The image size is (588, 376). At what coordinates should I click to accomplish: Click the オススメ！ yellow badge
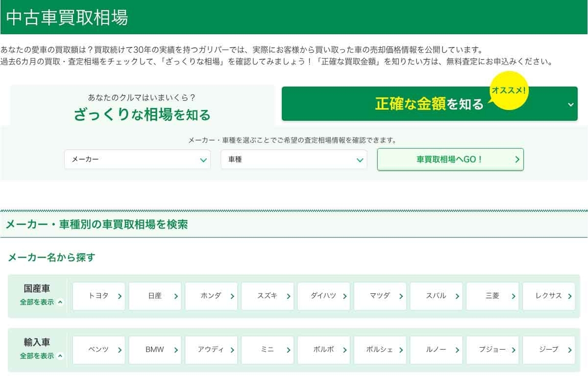[509, 91]
